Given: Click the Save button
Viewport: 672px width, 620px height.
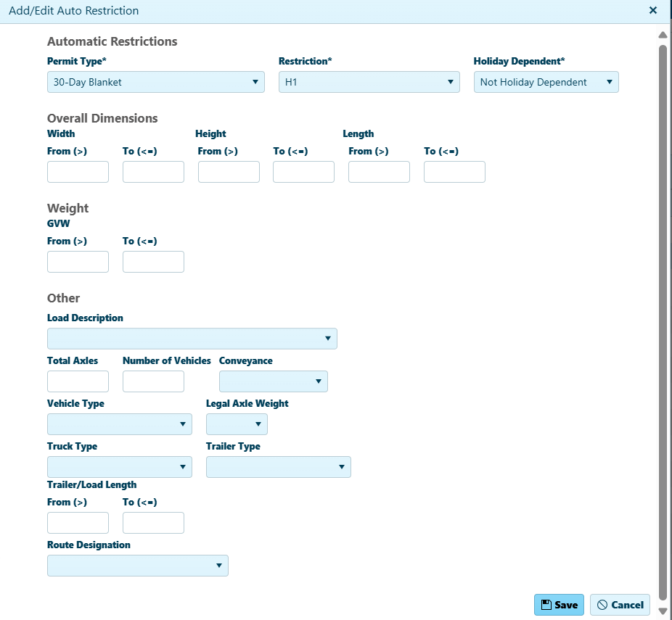Looking at the screenshot, I should 559,605.
